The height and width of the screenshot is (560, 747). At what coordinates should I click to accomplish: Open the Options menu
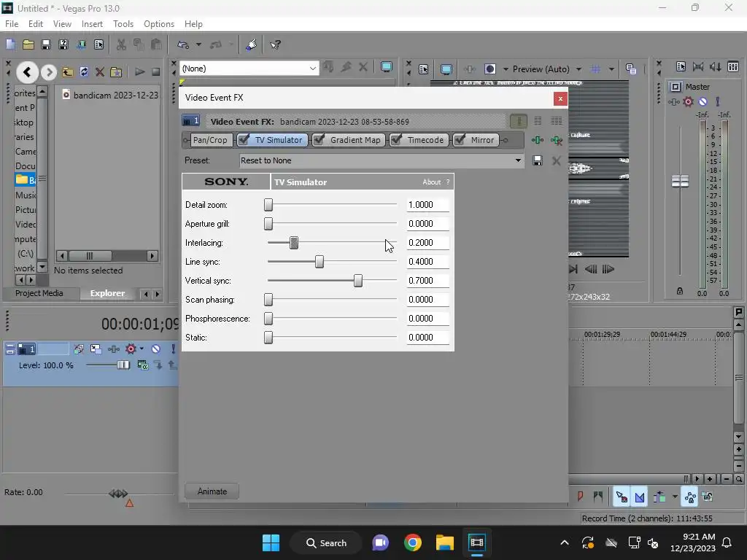tap(159, 24)
